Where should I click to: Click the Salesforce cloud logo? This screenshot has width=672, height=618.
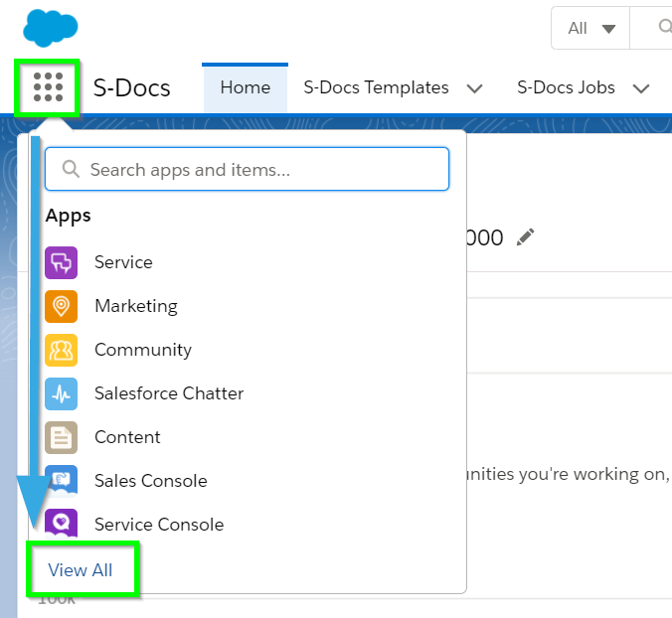[51, 28]
